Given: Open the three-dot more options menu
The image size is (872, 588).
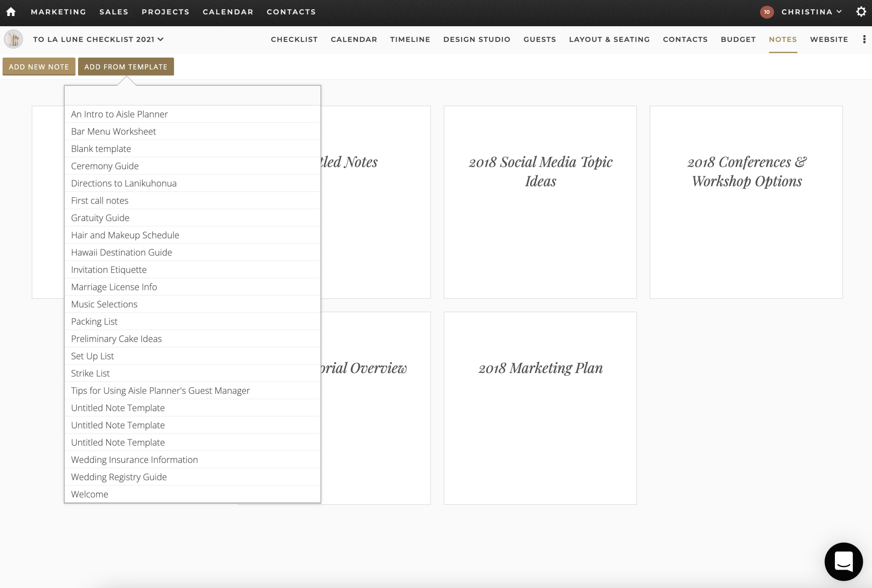Looking at the screenshot, I should pos(864,40).
